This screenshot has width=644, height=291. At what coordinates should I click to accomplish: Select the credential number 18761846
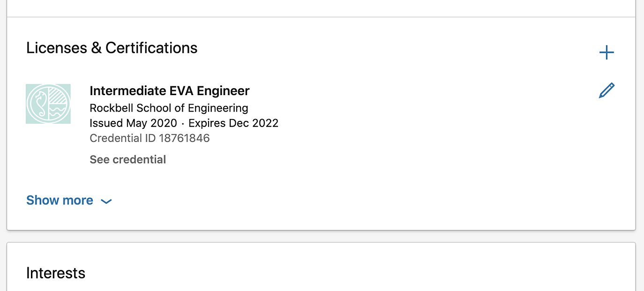(184, 138)
